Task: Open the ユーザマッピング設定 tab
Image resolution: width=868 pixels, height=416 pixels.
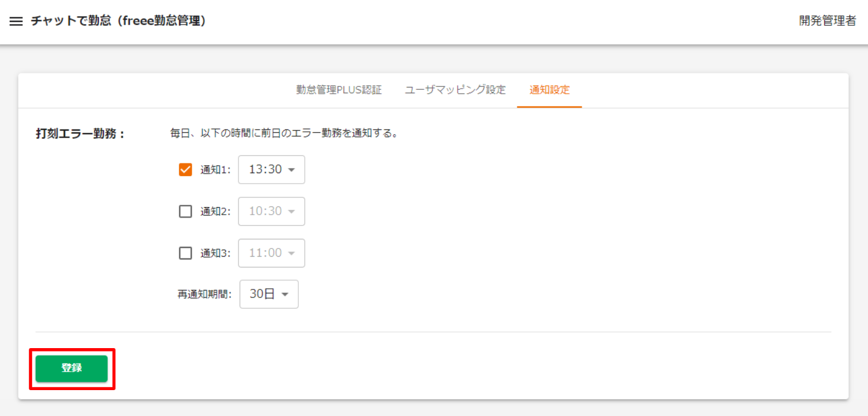Action: (455, 90)
